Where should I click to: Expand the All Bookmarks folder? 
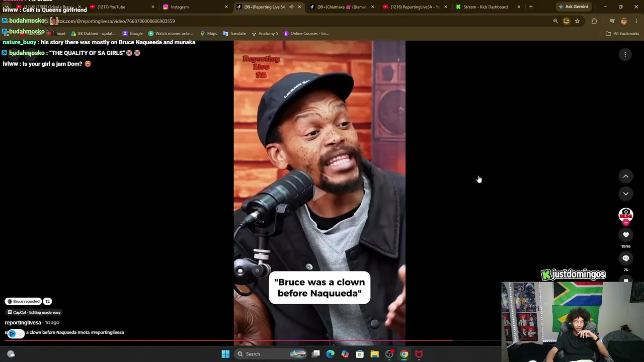tap(622, 33)
